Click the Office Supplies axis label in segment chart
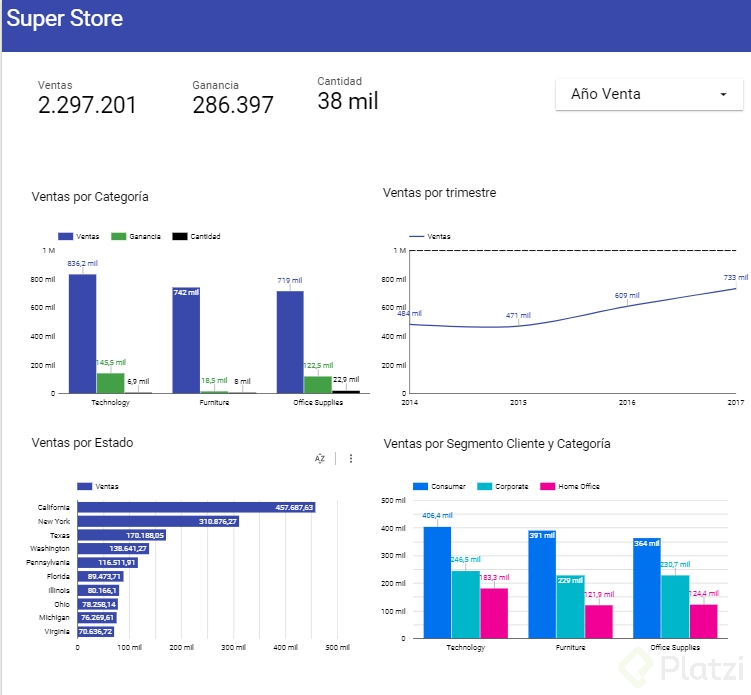This screenshot has width=751, height=695. tap(675, 647)
